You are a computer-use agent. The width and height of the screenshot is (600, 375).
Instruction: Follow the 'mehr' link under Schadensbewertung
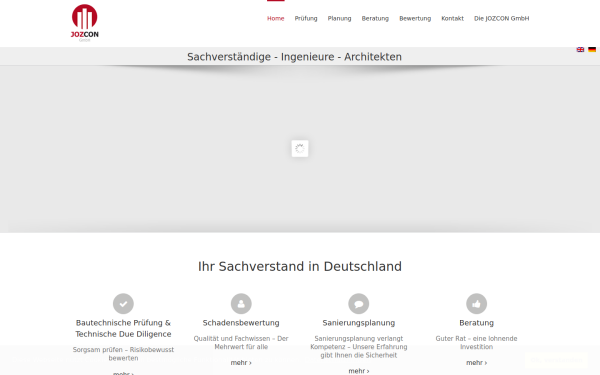pos(241,363)
